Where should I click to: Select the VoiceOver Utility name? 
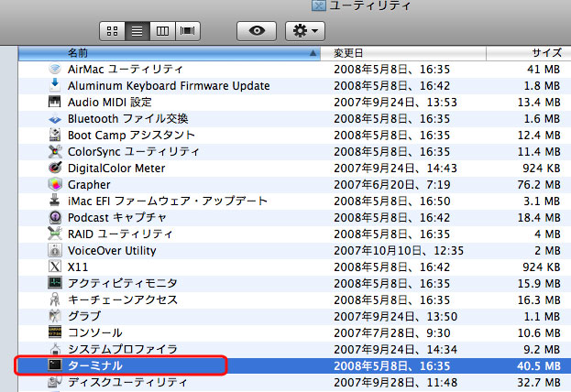[x=112, y=250]
